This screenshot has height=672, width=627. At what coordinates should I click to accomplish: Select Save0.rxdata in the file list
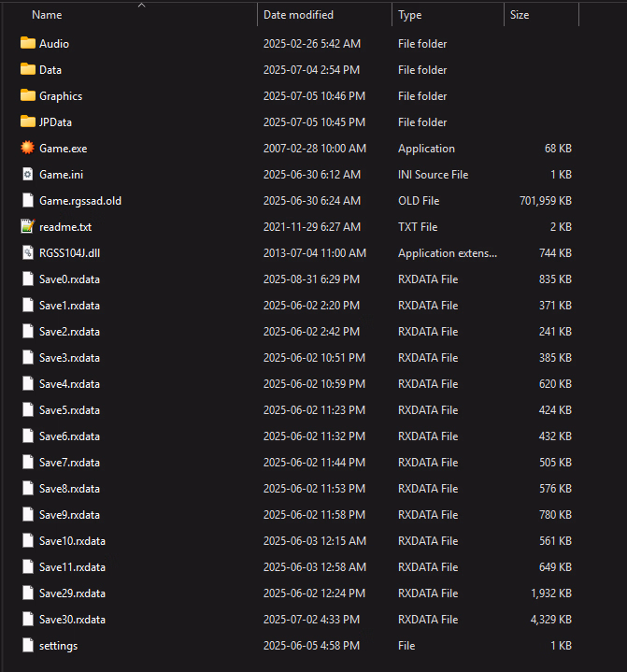69,279
